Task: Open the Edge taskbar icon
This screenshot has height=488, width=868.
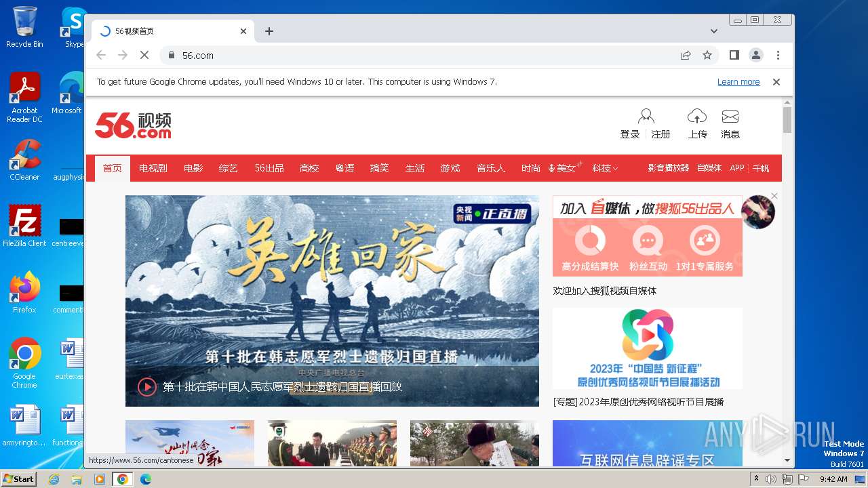Action: [145, 479]
